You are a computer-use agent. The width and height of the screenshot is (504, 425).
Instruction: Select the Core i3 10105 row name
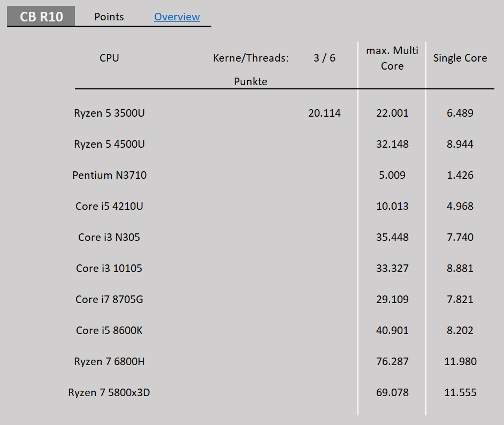coord(109,268)
